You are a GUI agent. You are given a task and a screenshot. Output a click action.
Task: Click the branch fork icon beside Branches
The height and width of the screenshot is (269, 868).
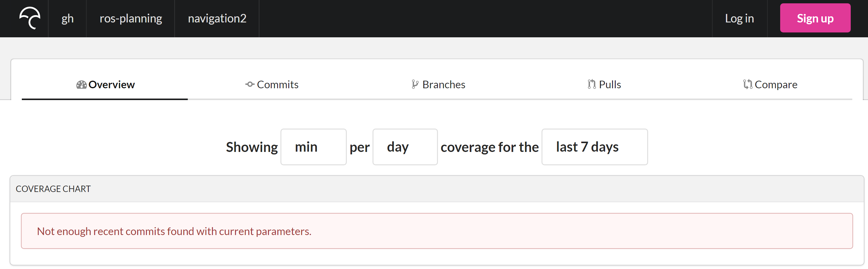[x=415, y=84]
